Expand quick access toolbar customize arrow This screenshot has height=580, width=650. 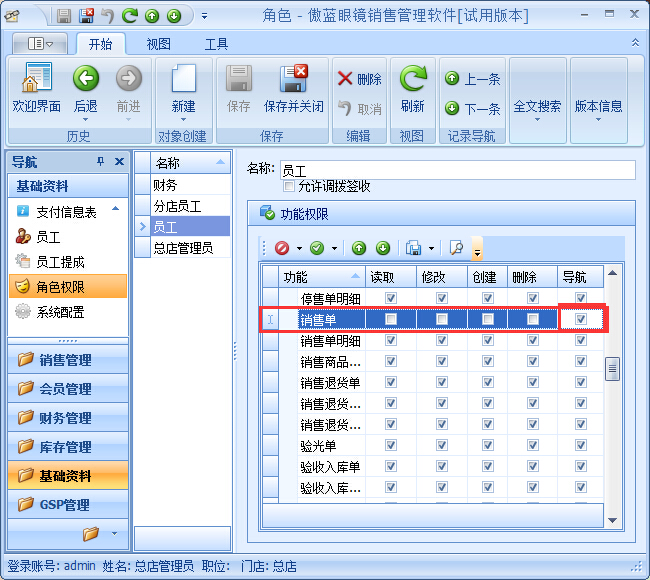pos(204,16)
